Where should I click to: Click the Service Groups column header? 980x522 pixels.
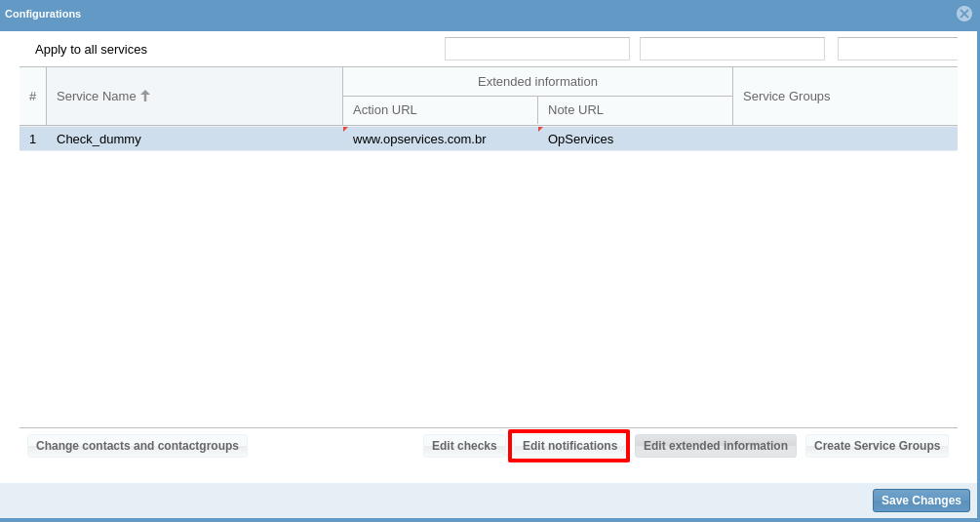point(786,96)
